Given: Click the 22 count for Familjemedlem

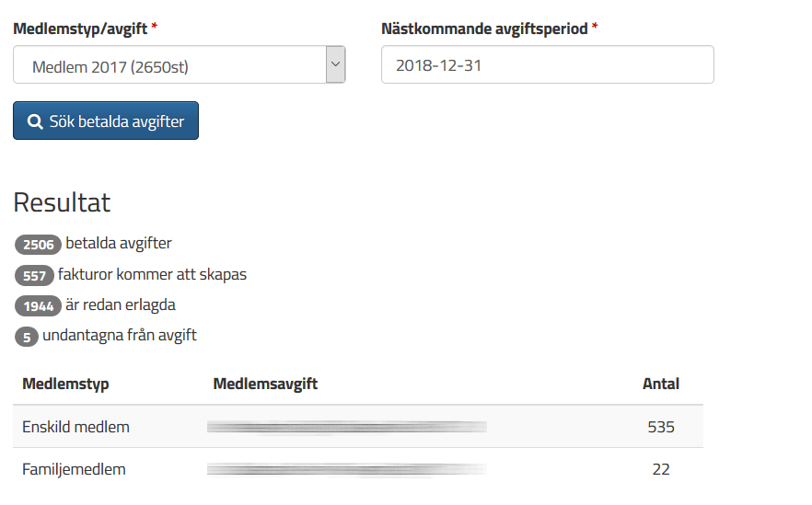Looking at the screenshot, I should [x=661, y=469].
